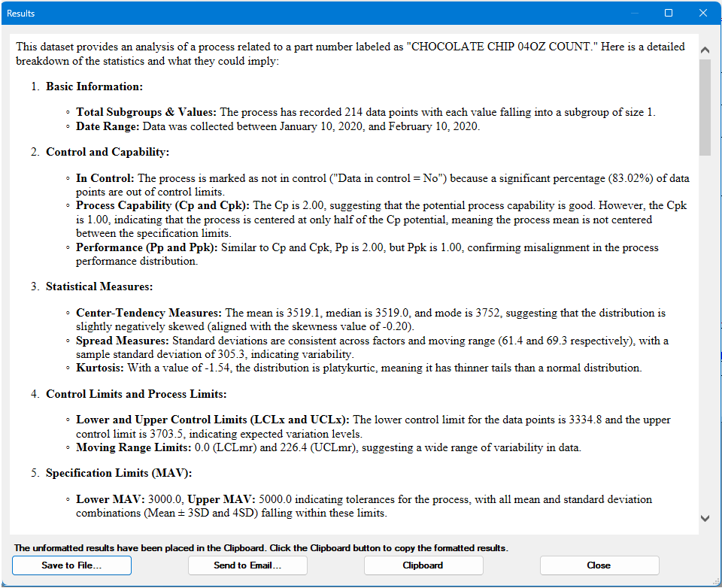Copy formatted results with Clipboard button

coord(423,565)
